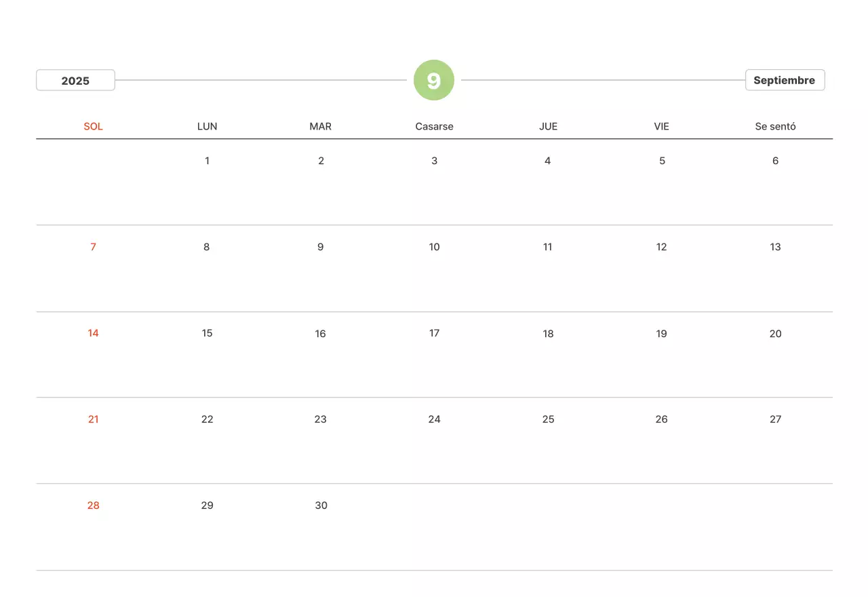Image resolution: width=868 pixels, height=597 pixels.
Task: Choose day 10 in the calendar
Action: coord(434,247)
